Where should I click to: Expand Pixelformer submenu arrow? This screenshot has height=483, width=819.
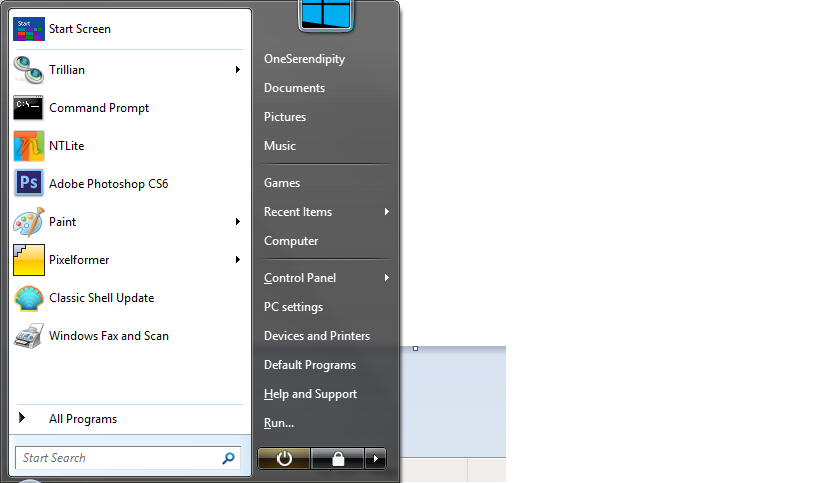coord(238,260)
